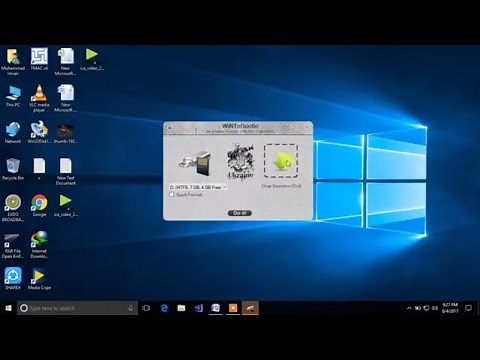The width and height of the screenshot is (480, 360).
Task: Open Task View from taskbar
Action: coord(146,308)
